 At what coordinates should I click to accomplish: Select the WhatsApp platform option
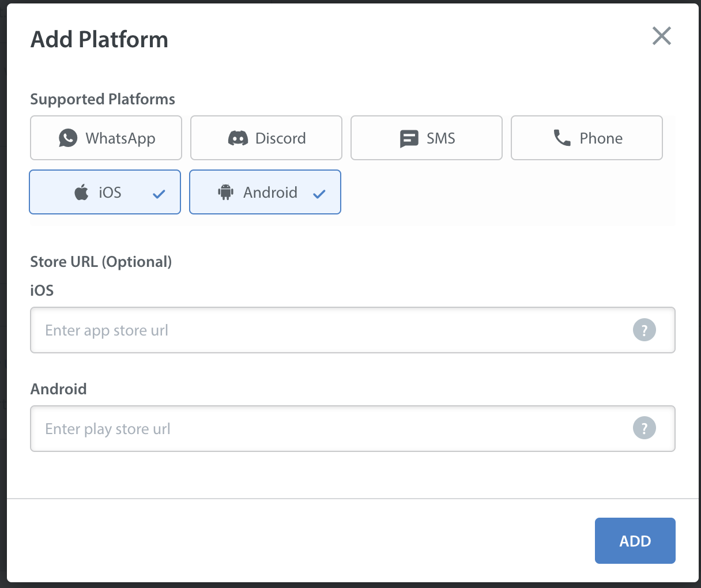click(x=106, y=138)
